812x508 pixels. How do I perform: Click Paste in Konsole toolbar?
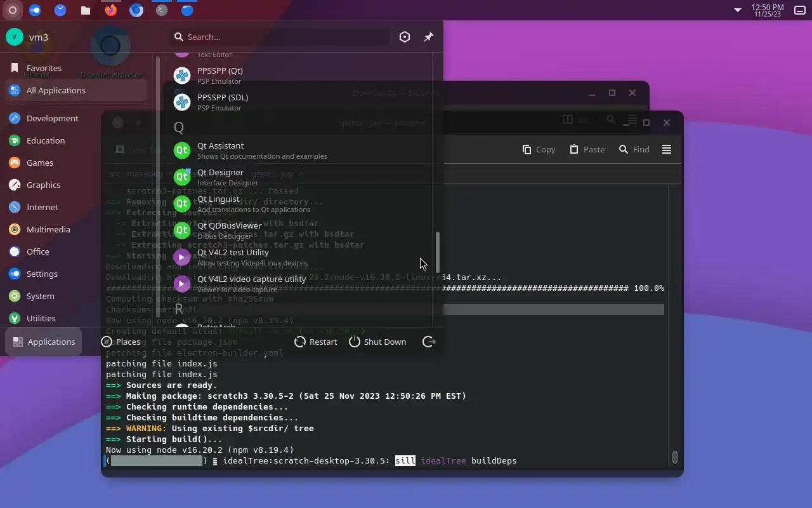587,149
